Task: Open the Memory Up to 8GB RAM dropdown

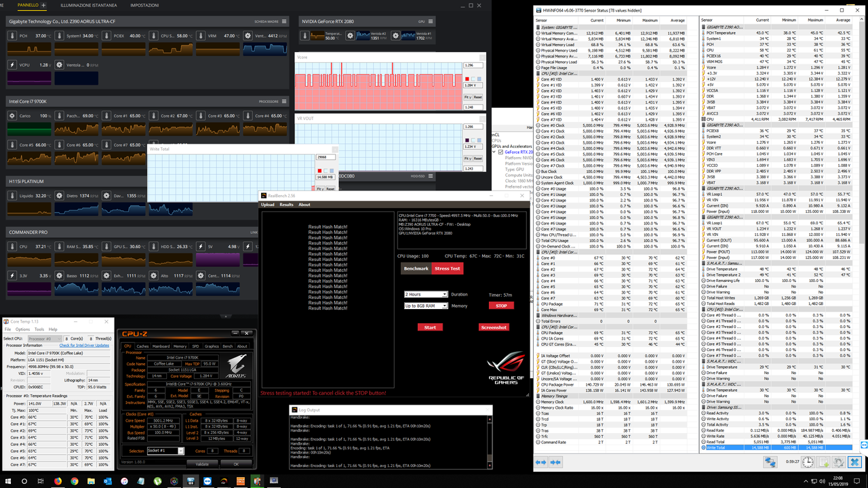Action: [x=426, y=306]
